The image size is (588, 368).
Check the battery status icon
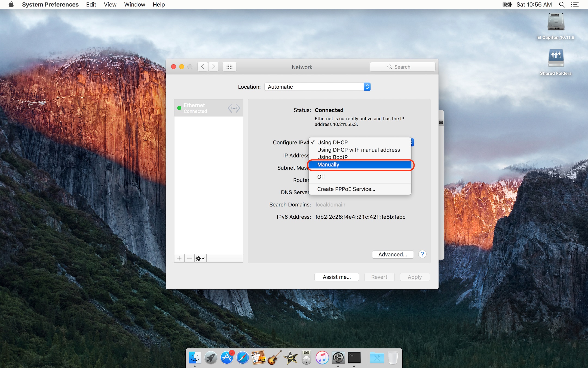tap(507, 4)
